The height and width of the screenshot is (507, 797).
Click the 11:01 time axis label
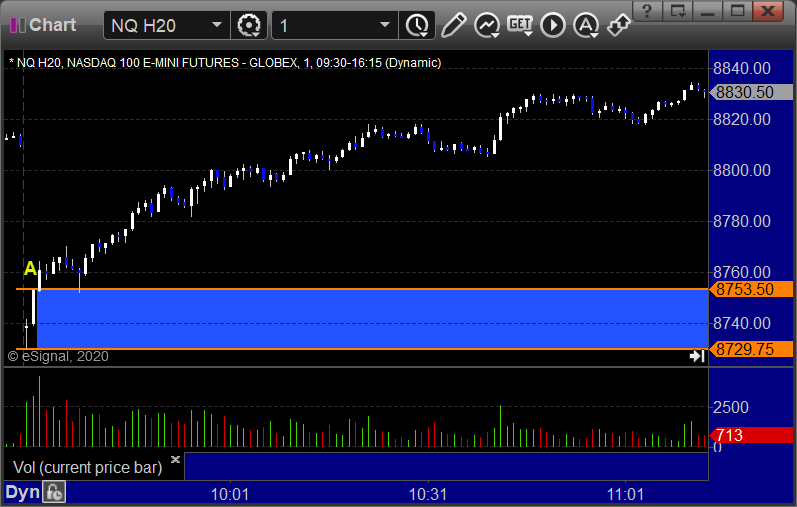pos(625,494)
